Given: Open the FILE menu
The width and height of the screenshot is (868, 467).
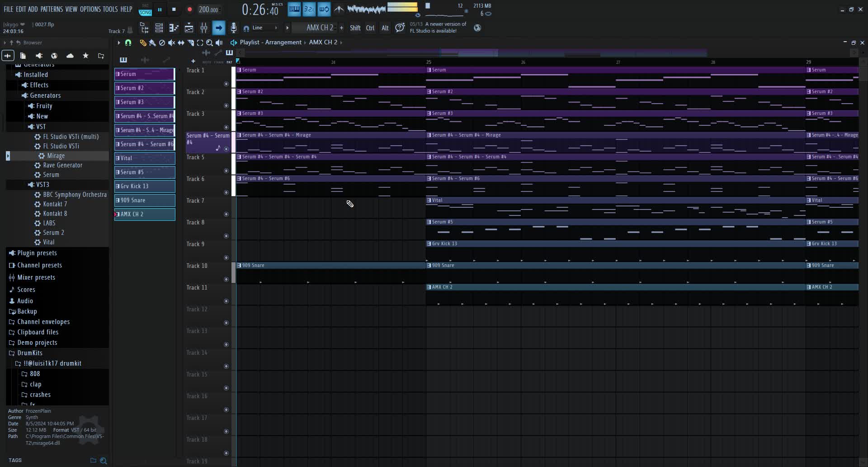Looking at the screenshot, I should coord(9,9).
